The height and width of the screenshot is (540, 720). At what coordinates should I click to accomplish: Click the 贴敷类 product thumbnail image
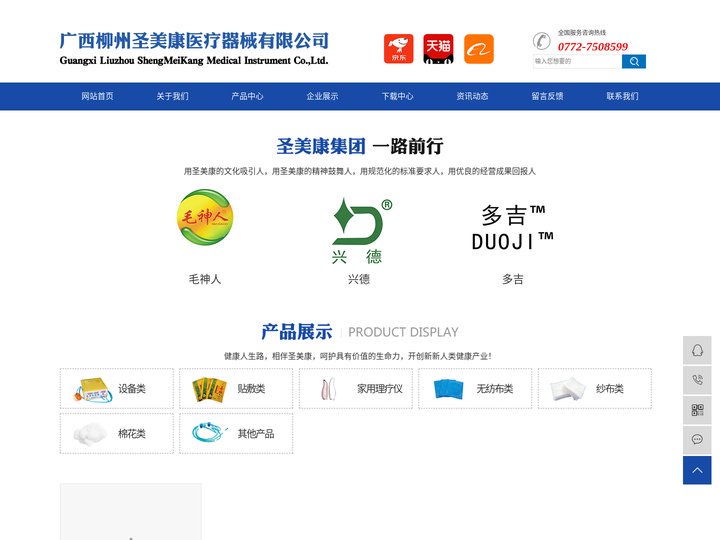point(209,389)
